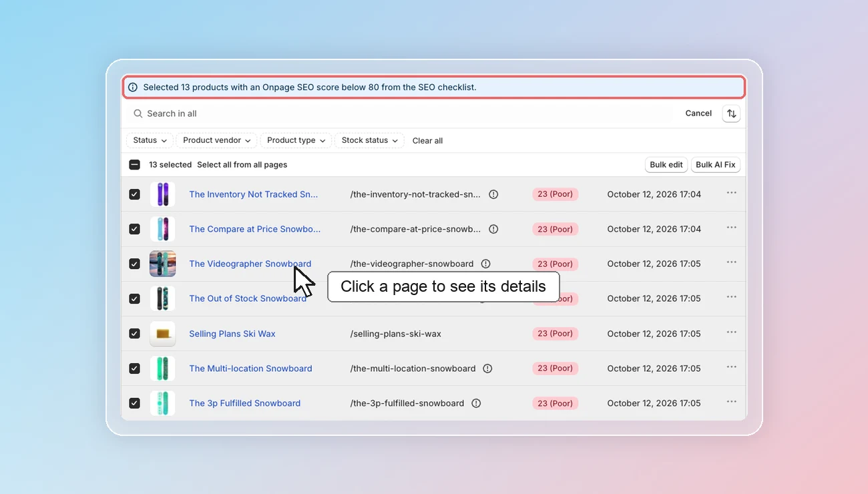Screen dimensions: 868x494
Task: Open the Product type filter dropdown
Action: pos(296,140)
